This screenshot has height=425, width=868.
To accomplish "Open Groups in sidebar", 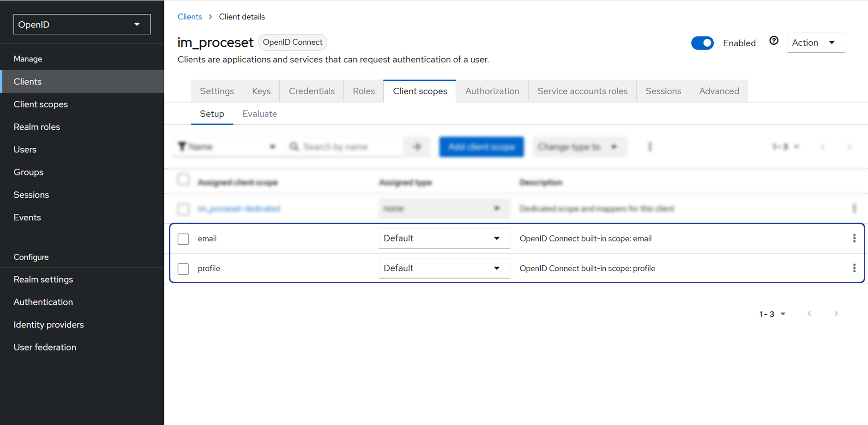I will tap(82, 172).
